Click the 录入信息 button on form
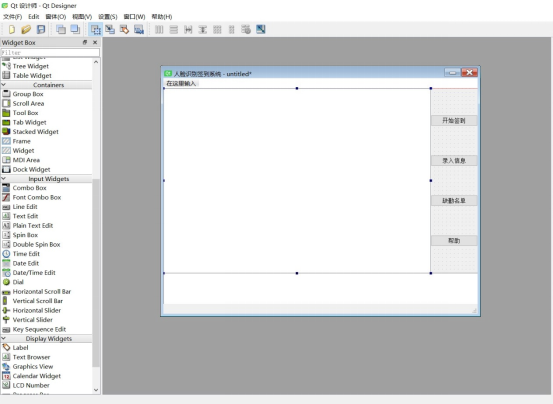Viewport: 553px width, 404px height. (454, 161)
